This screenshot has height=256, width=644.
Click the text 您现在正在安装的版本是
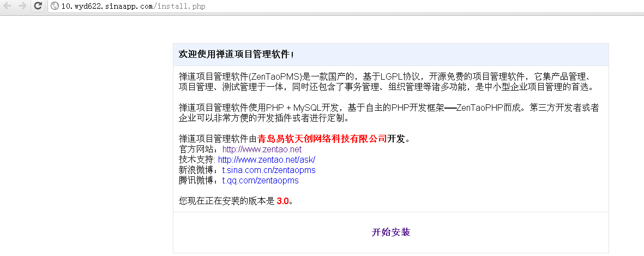[226, 201]
